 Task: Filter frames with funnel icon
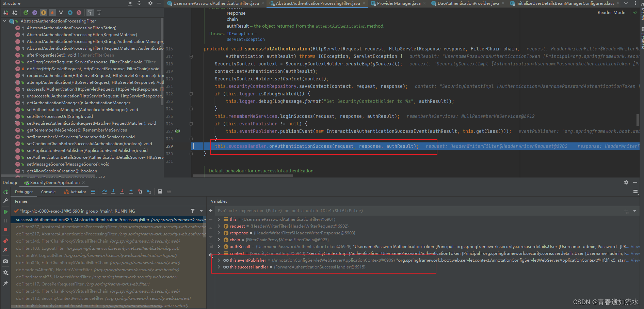click(193, 211)
